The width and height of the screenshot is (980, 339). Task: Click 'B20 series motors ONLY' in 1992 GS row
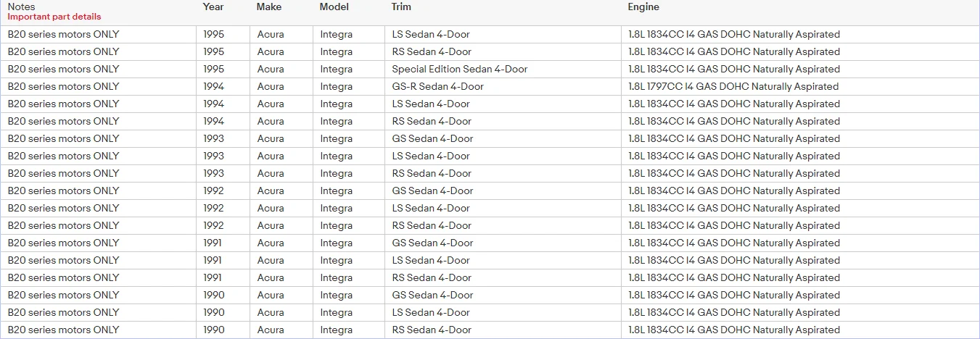click(63, 191)
